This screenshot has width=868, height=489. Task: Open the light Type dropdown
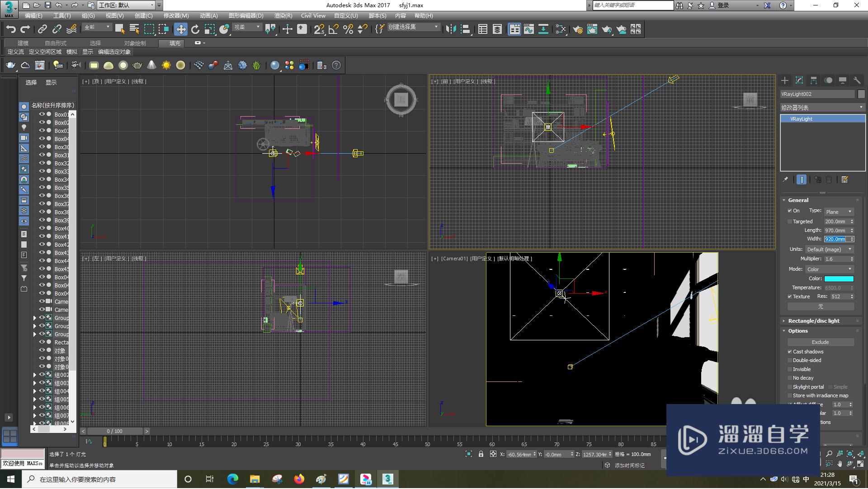[839, 212]
